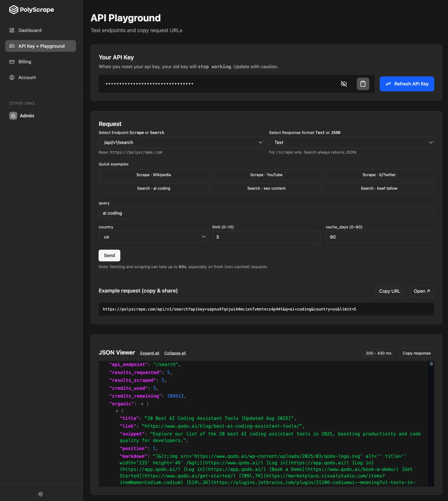This screenshot has height=501, width=448.
Task: Click the qodo.ai link value in JSON
Action: (222, 426)
